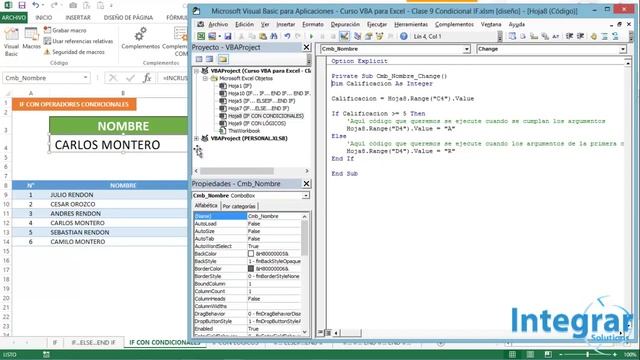Click View Object icon in Project panel
640x360 pixels.
tap(209, 59)
